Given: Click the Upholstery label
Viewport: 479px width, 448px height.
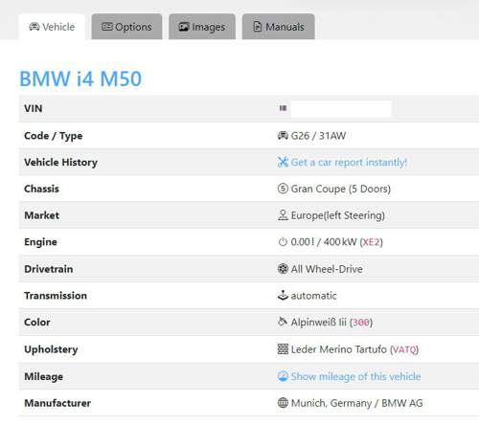Looking at the screenshot, I should click(x=51, y=349).
